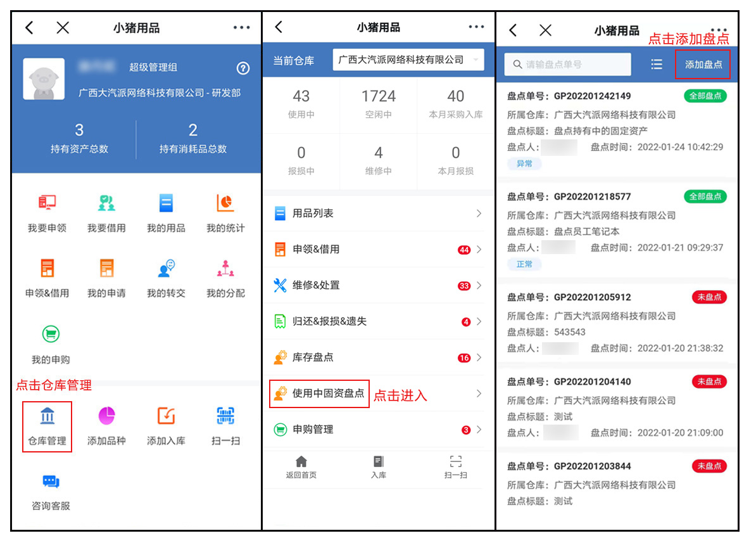View the 43 使用中 statistic
The height and width of the screenshot is (545, 756).
pyautogui.click(x=301, y=104)
